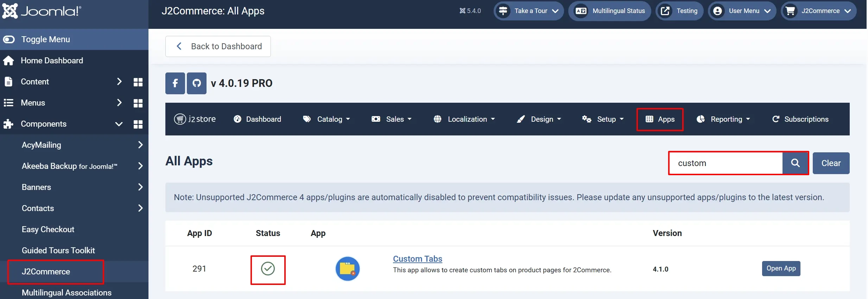Click the magnifier search button

click(795, 163)
